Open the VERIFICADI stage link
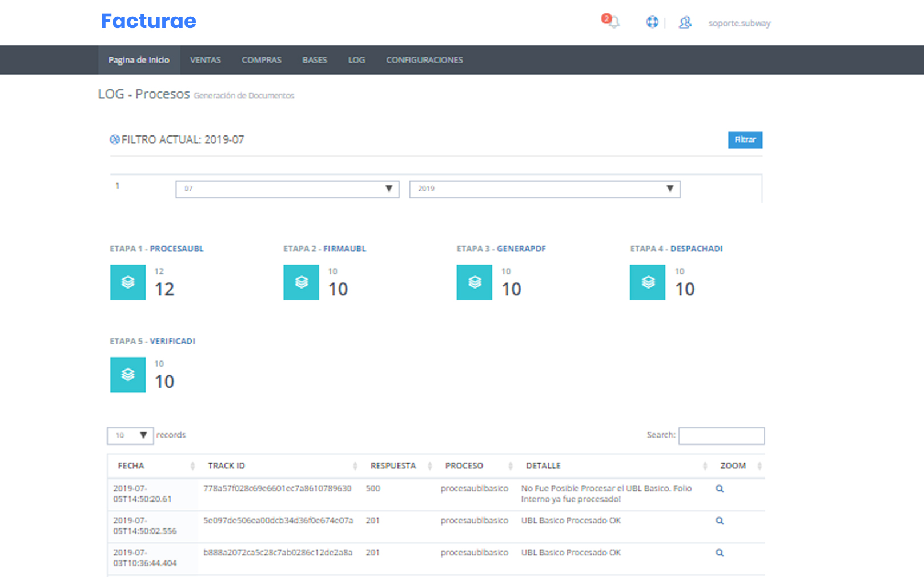Viewport: 924px width, 577px height. tap(172, 341)
